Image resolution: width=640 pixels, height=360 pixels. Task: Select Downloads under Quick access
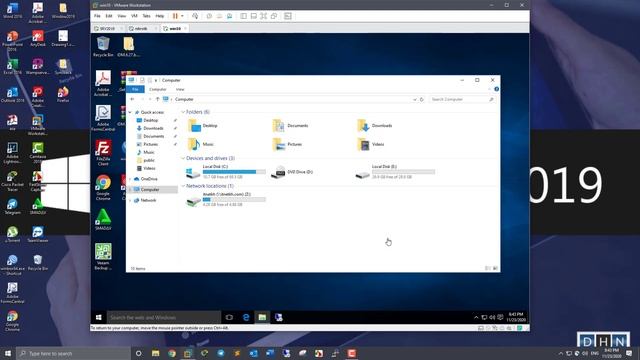[153, 128]
